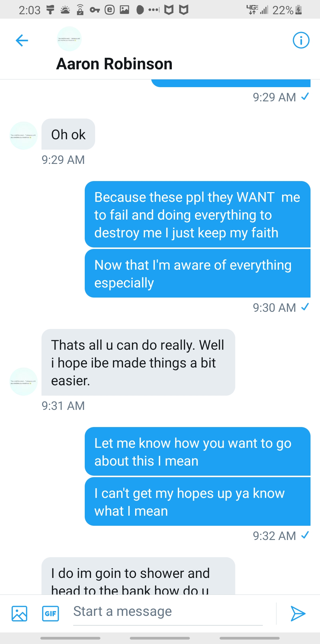
Task: Select "Thats all u can do really" message
Action: coord(138,362)
